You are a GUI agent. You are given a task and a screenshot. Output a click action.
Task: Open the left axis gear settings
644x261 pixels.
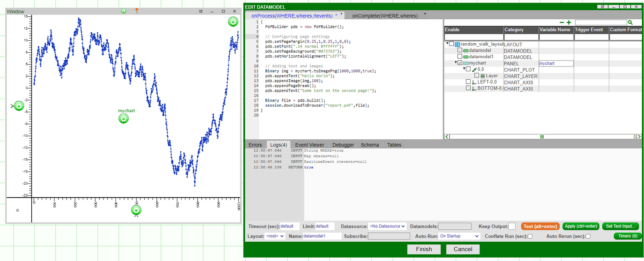(18, 106)
